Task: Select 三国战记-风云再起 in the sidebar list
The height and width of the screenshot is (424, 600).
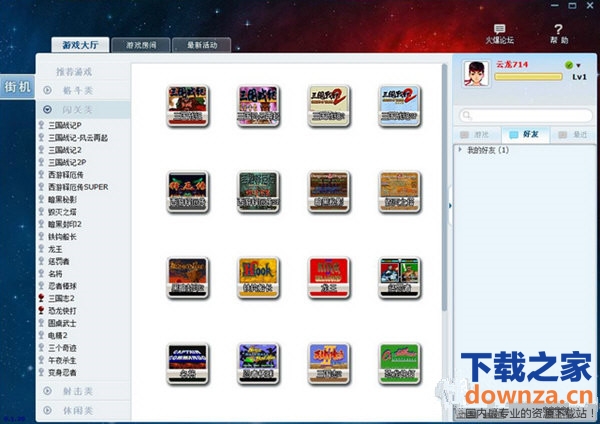Action: [78, 137]
